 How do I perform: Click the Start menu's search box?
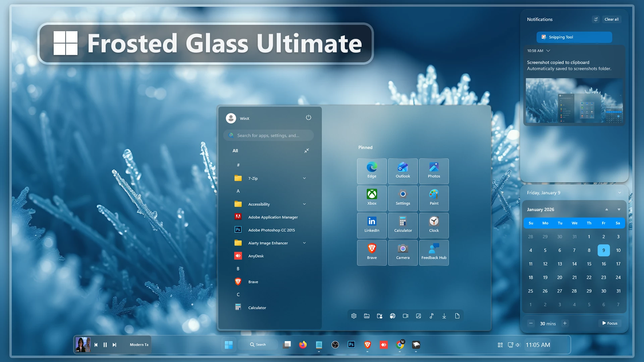pyautogui.click(x=268, y=135)
